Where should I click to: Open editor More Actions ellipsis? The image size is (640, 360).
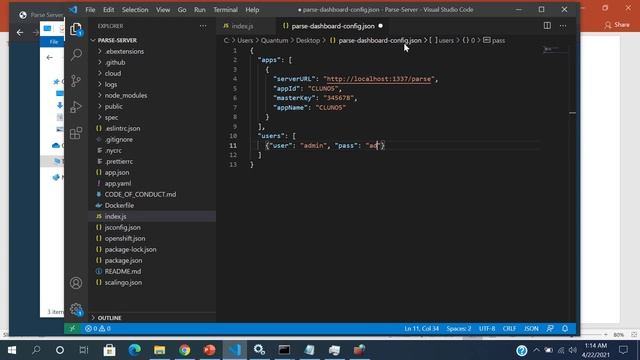point(563,26)
